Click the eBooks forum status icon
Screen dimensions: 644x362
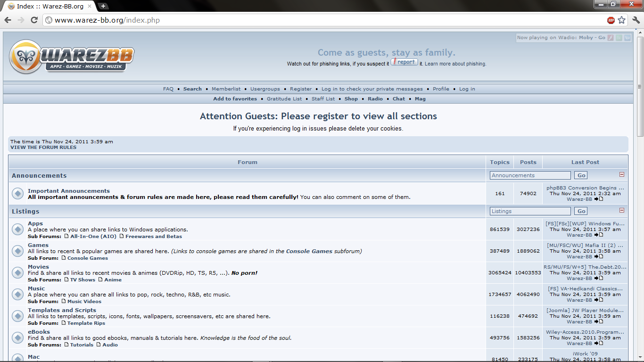pyautogui.click(x=17, y=337)
